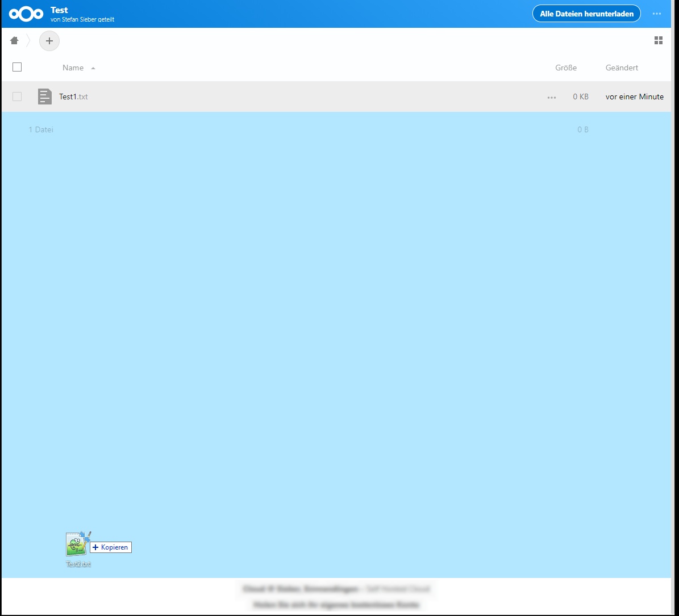Image resolution: width=679 pixels, height=616 pixels.
Task: Click the 0 KB size cell
Action: [x=581, y=97]
